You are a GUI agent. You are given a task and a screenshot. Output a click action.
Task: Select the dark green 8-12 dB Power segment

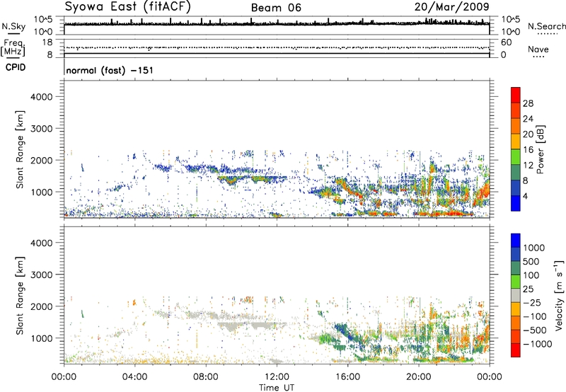pyautogui.click(x=516, y=173)
